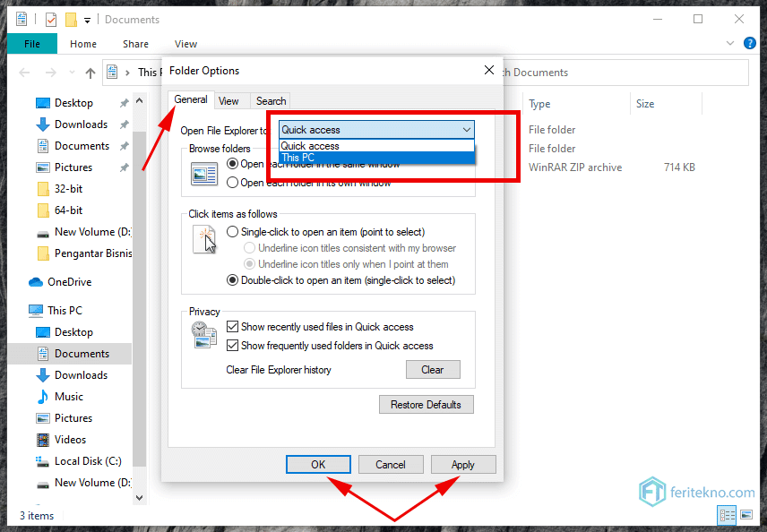
Task: Open the 32-bit folder in sidebar
Action: [x=68, y=189]
